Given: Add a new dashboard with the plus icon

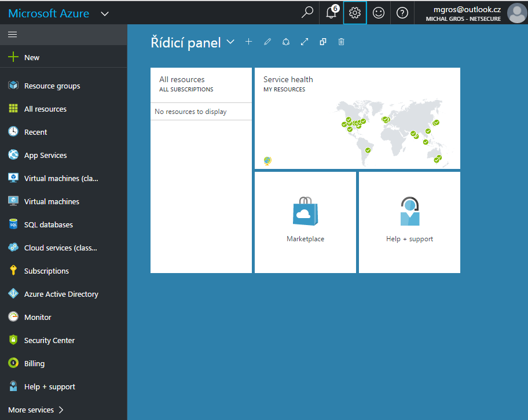Looking at the screenshot, I should coord(248,41).
